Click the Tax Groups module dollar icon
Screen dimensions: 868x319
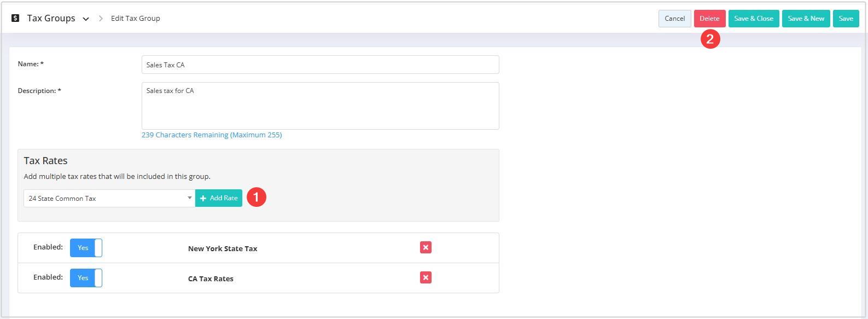(x=15, y=18)
